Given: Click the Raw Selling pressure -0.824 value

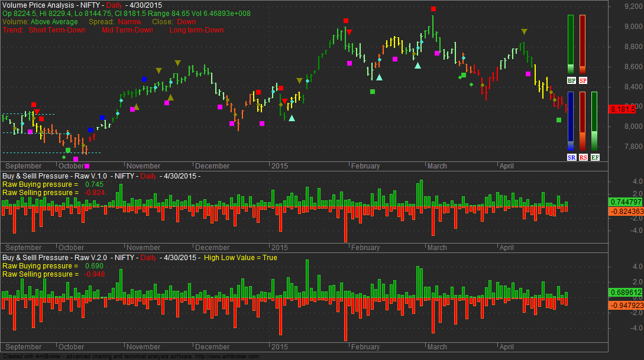Looking at the screenshot, I should [95, 193].
